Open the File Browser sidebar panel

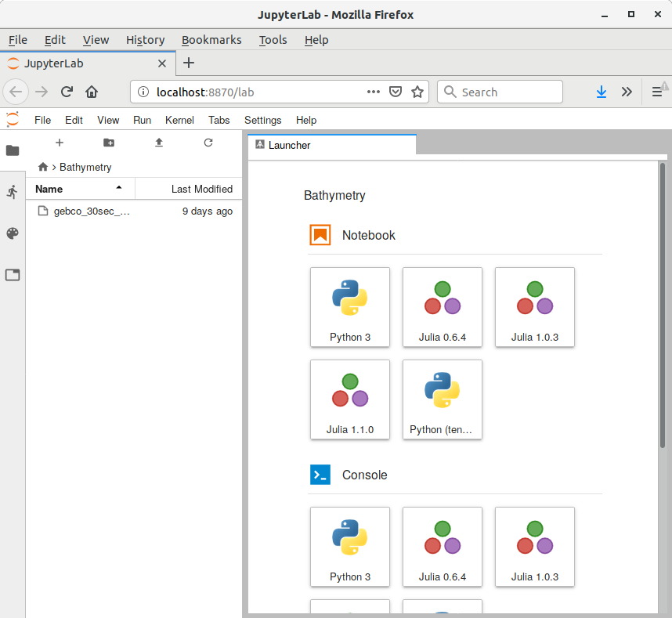13,150
